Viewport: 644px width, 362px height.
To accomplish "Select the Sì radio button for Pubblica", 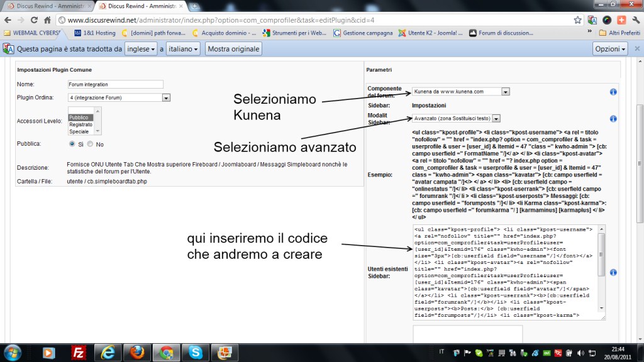I will coord(73,144).
